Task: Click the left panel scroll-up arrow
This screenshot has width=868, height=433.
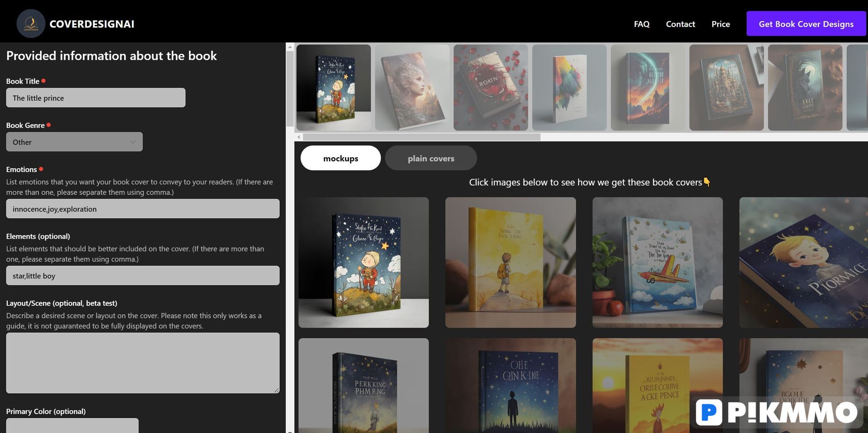Action: point(290,47)
